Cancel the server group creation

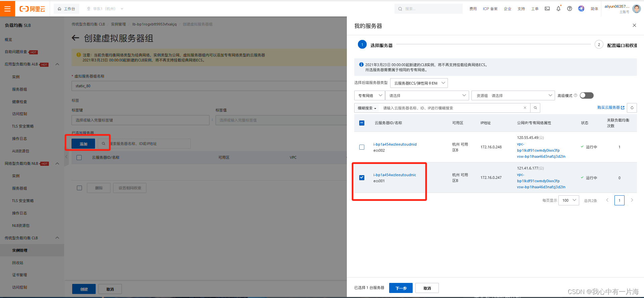coord(110,289)
